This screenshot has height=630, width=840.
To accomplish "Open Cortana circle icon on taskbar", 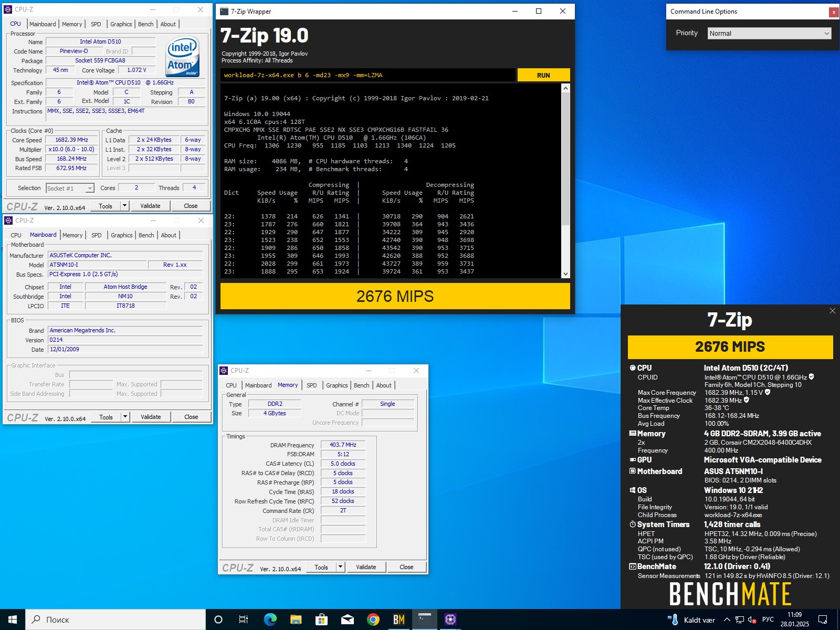I will click(218, 619).
